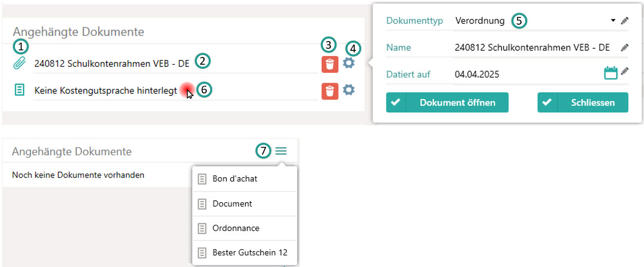Screen dimensions: 644x267
Task: Choose Ordonnance from menu
Action: click(245, 228)
